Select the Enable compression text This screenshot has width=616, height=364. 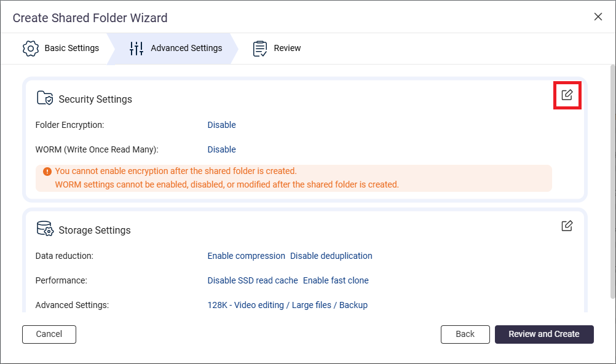click(246, 256)
